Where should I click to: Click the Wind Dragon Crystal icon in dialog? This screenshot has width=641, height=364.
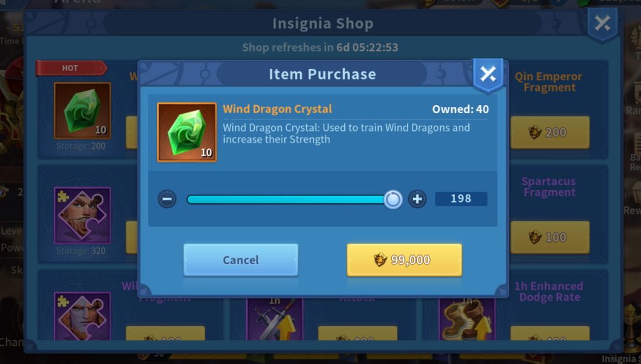tap(187, 132)
